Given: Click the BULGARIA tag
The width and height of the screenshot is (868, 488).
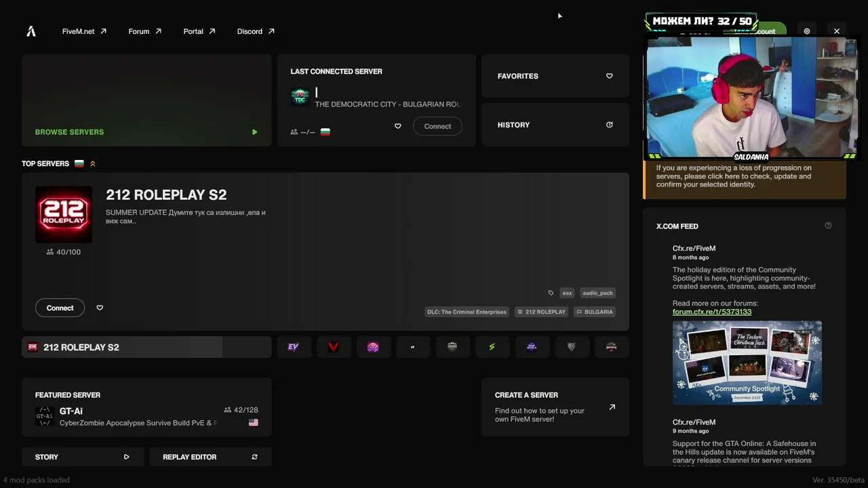Looking at the screenshot, I should (x=595, y=312).
